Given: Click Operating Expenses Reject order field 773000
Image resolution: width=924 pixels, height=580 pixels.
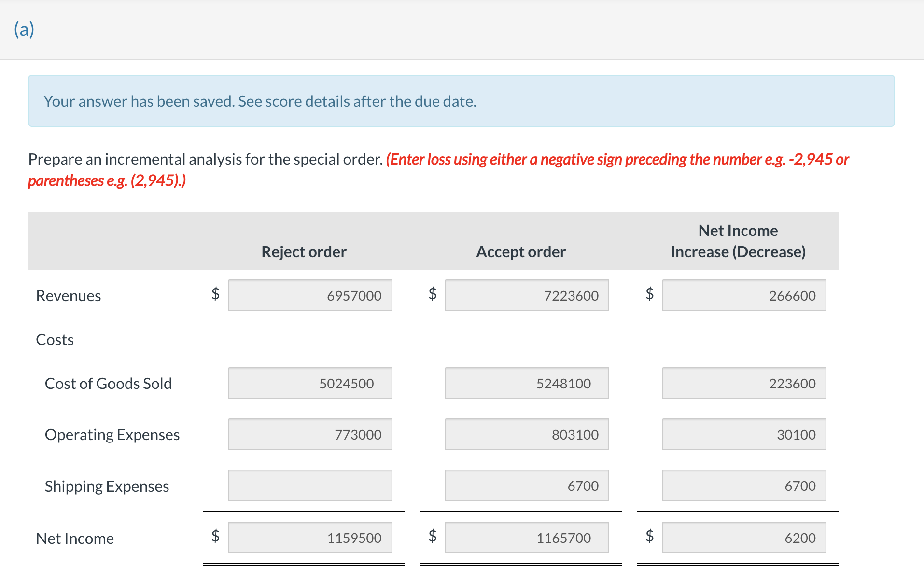Looking at the screenshot, I should tap(310, 434).
